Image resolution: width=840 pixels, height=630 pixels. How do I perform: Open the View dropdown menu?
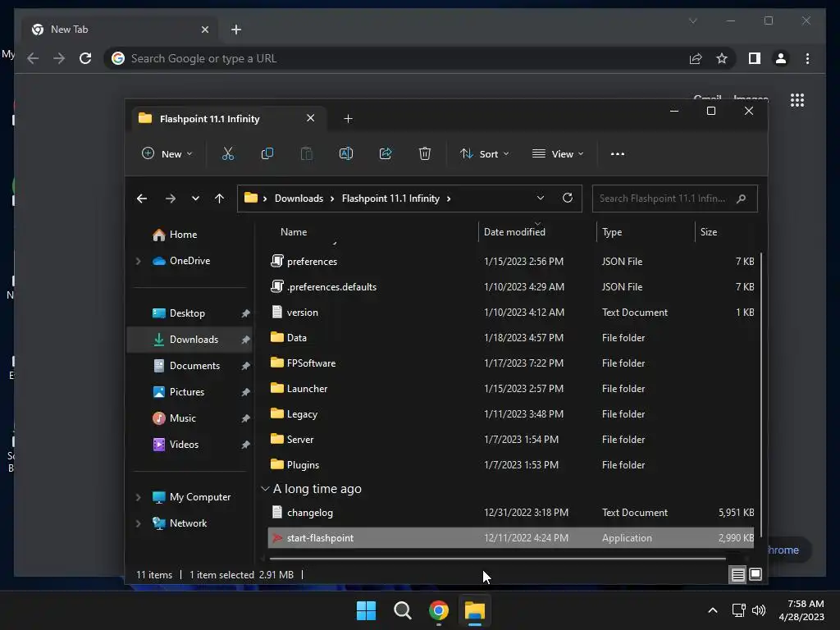tap(558, 153)
